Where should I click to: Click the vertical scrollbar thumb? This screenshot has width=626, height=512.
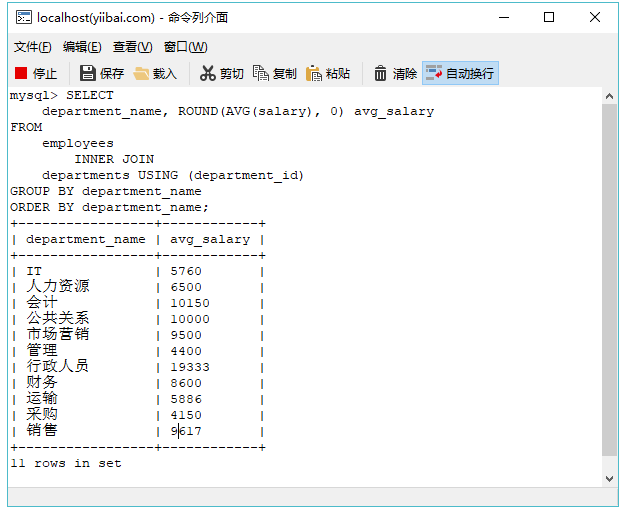click(609, 280)
